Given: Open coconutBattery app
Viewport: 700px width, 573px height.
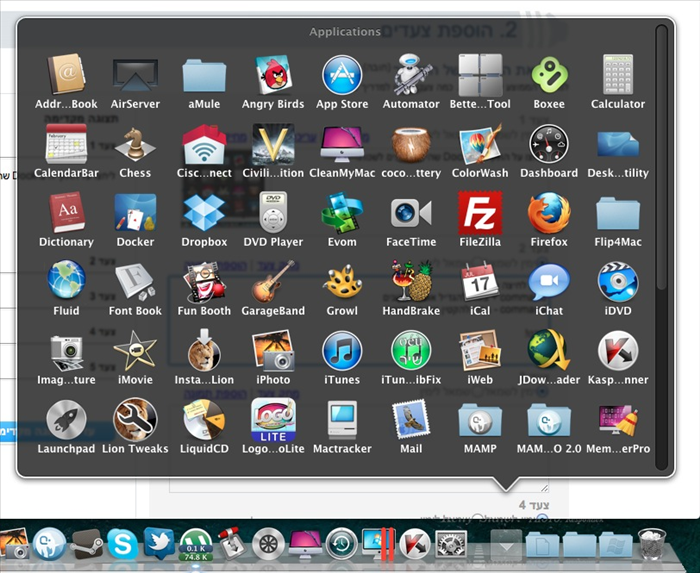Looking at the screenshot, I should (411, 144).
